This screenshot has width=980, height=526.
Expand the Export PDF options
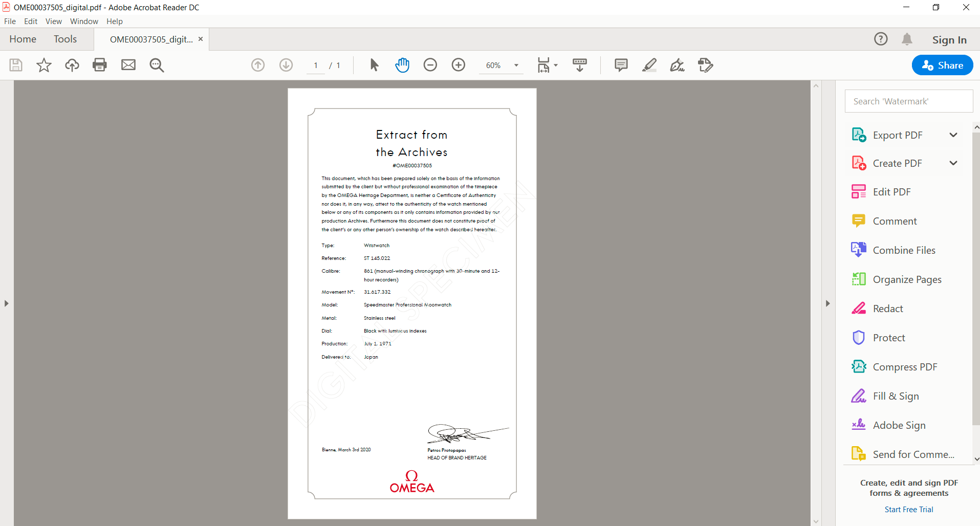click(x=953, y=135)
